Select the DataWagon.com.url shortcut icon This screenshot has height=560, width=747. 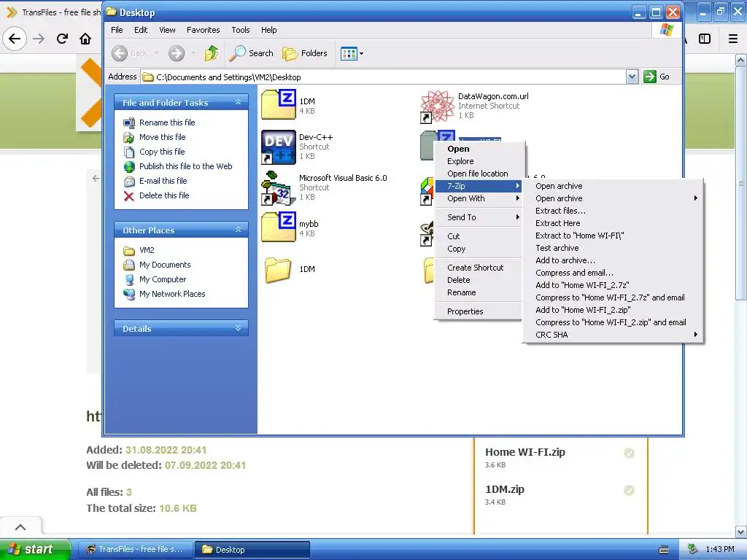point(438,106)
